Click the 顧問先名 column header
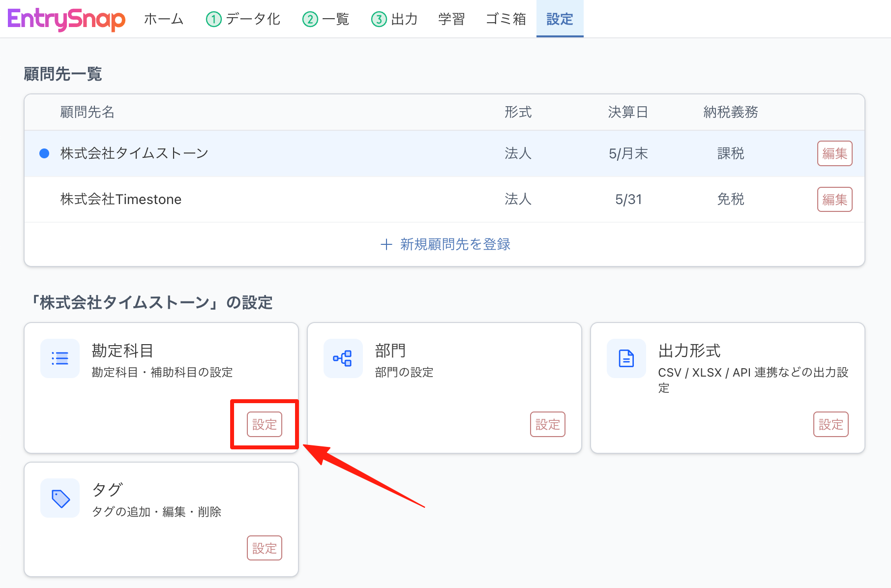Image resolution: width=891 pixels, height=588 pixels. pyautogui.click(x=87, y=112)
